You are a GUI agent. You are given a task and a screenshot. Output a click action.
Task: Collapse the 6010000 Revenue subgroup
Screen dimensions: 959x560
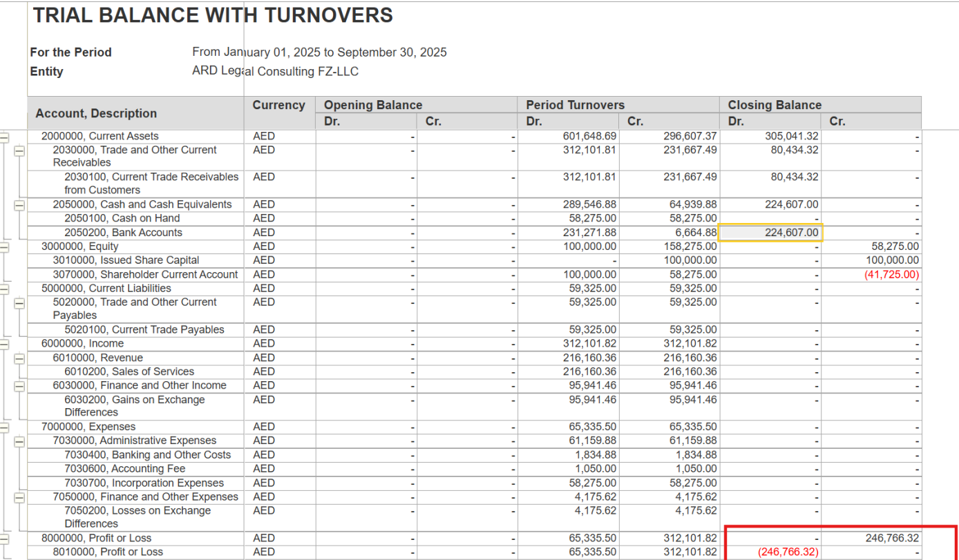coord(19,358)
